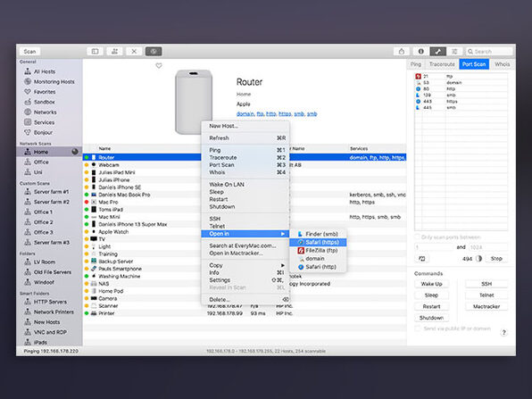The image size is (532, 399).
Task: Click the domain link under Apple
Action: coord(245,113)
